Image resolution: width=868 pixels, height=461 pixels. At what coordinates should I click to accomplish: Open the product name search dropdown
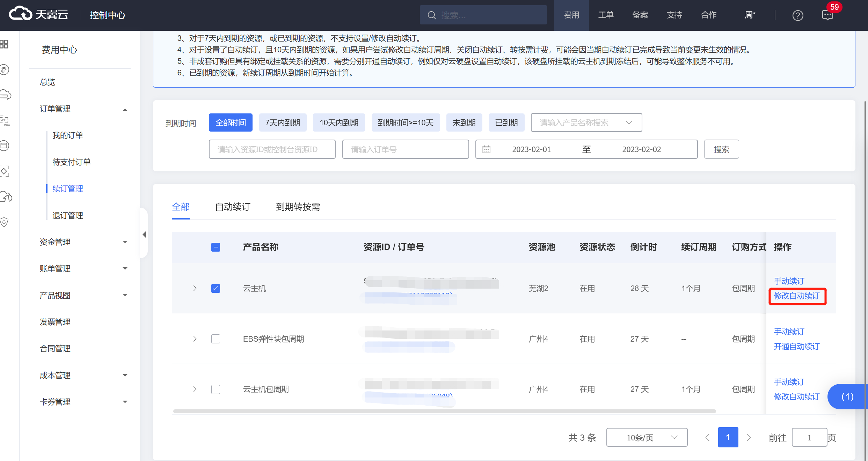[586, 122]
